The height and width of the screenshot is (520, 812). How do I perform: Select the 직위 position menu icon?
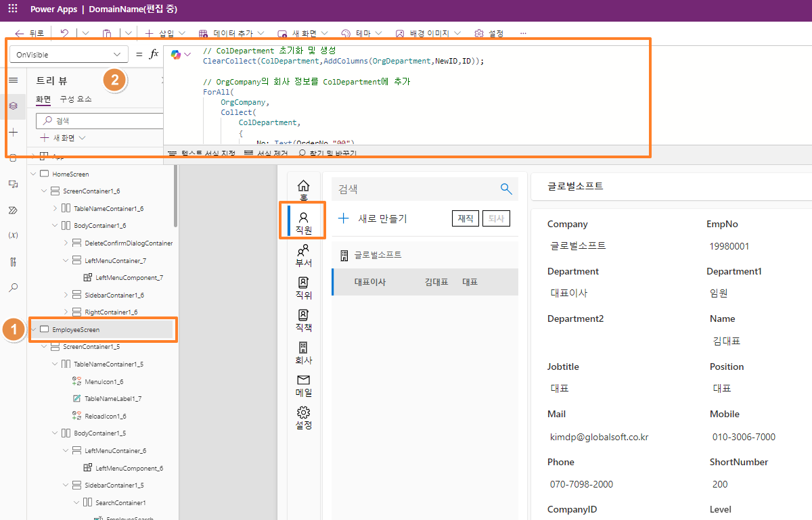[304, 287]
